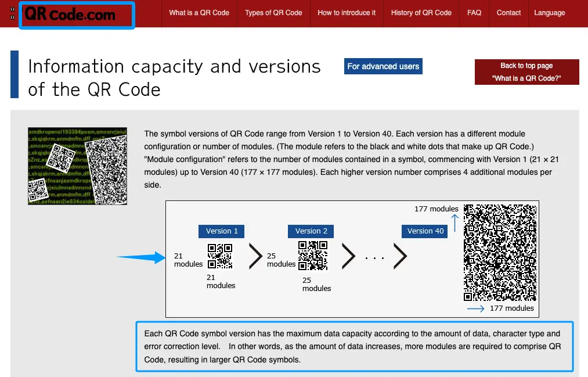This screenshot has height=377, width=588.
Task: Click chevron right after Version 2 code
Action: coord(348,256)
